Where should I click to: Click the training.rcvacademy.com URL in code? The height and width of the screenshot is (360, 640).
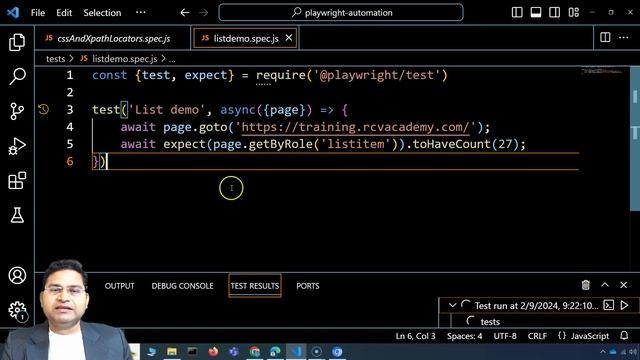click(355, 127)
